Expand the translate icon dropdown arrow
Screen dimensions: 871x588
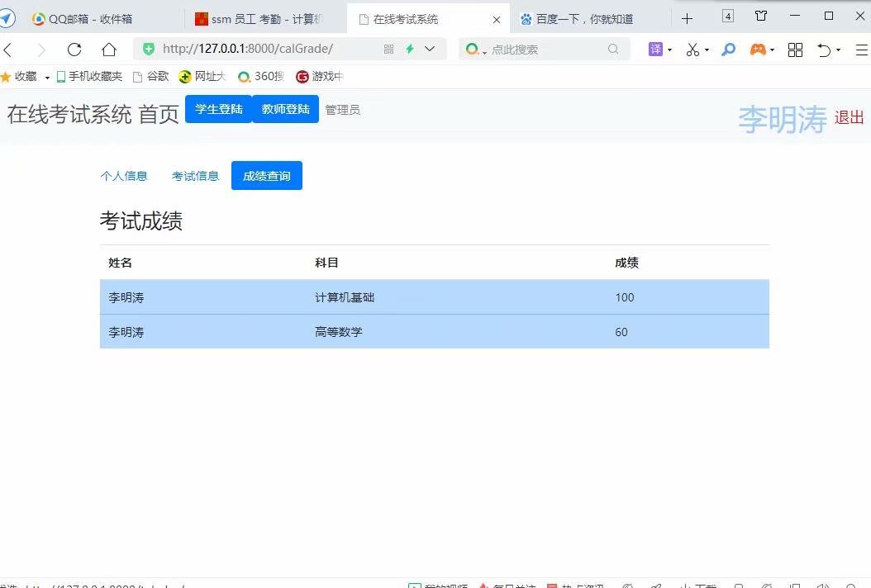click(x=669, y=50)
